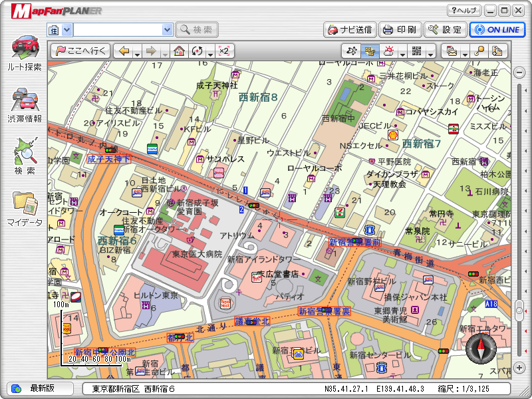The height and width of the screenshot is (399, 532).
Task: Click the 西新宿8 district label
Action: point(259,97)
